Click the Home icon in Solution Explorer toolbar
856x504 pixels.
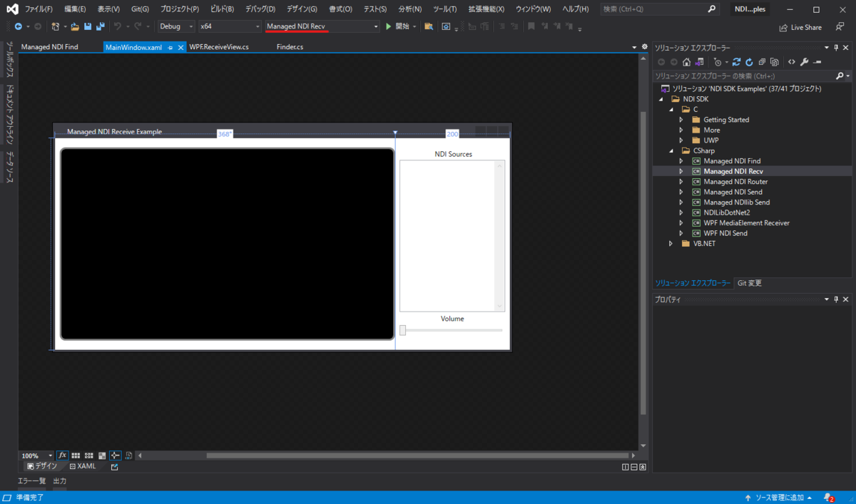coord(686,62)
